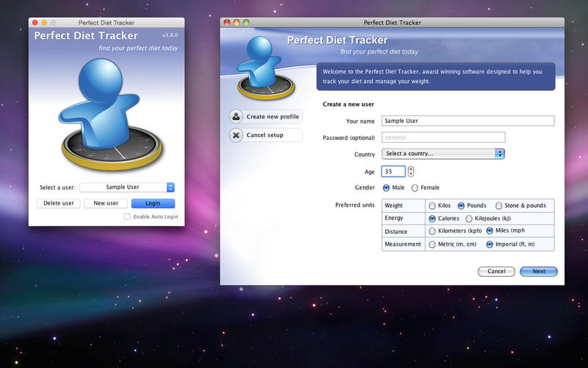Focus the optional Password field

tap(443, 137)
